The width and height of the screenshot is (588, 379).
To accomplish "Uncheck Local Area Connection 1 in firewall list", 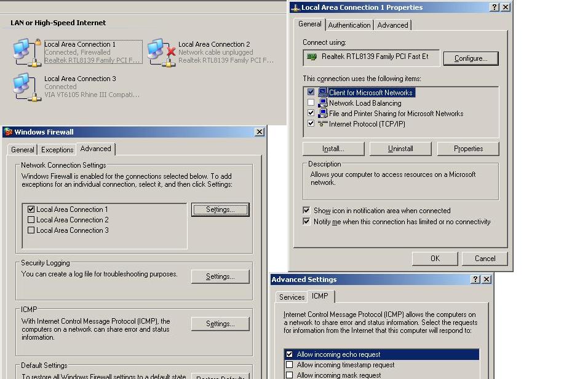I will pyautogui.click(x=31, y=209).
